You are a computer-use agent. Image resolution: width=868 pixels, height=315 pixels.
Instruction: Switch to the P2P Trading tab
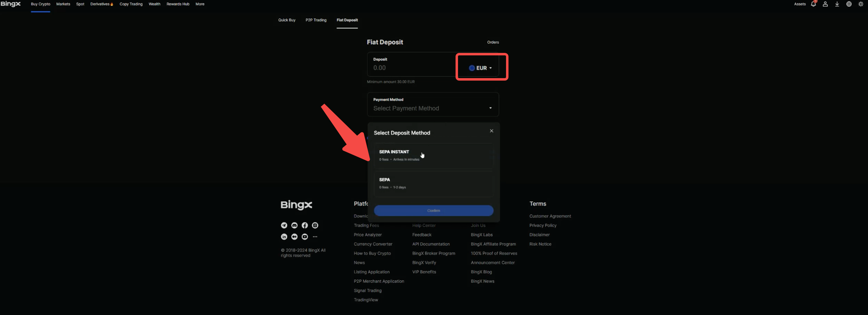pyautogui.click(x=316, y=20)
